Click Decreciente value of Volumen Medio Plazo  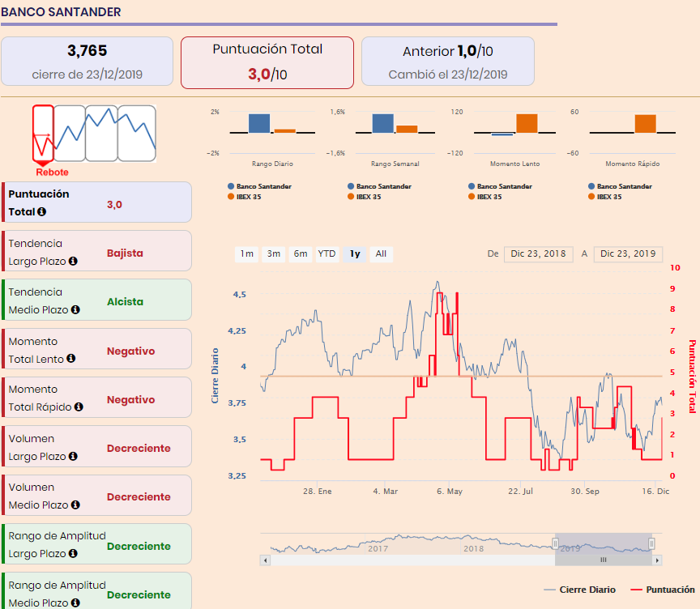pyautogui.click(x=139, y=496)
